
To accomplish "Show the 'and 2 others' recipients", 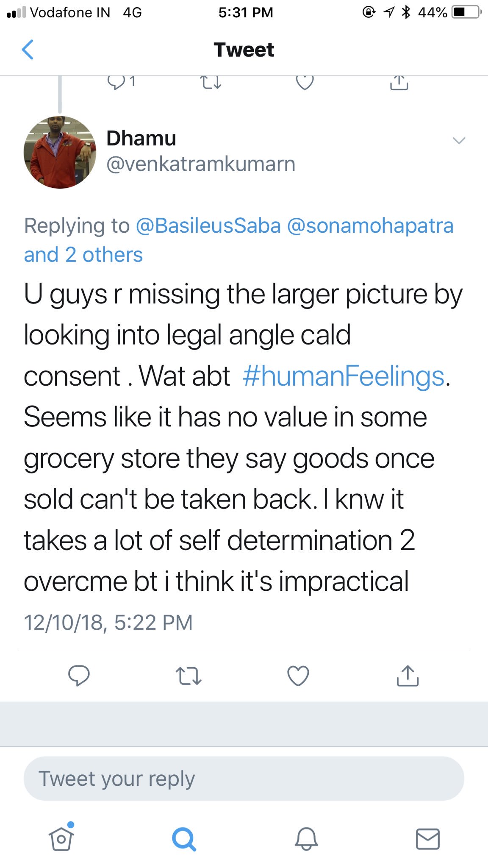I will 83,255.
